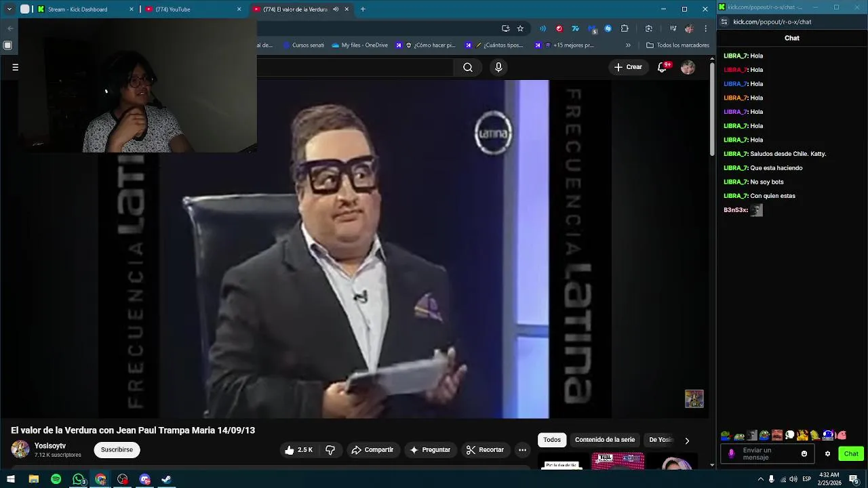This screenshot has height=488, width=868.
Task: Click the taskbar volume speaker icon
Action: pos(793,479)
